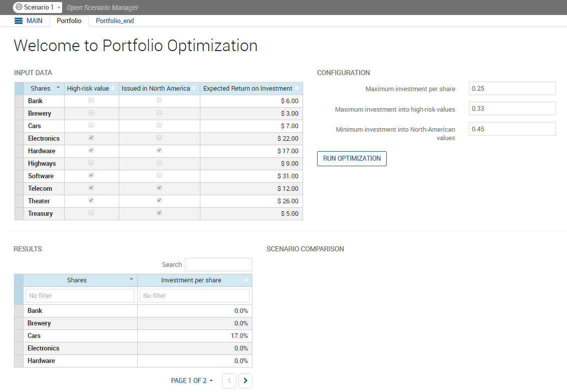Switch to the Portfolio_end tab

(x=115, y=21)
